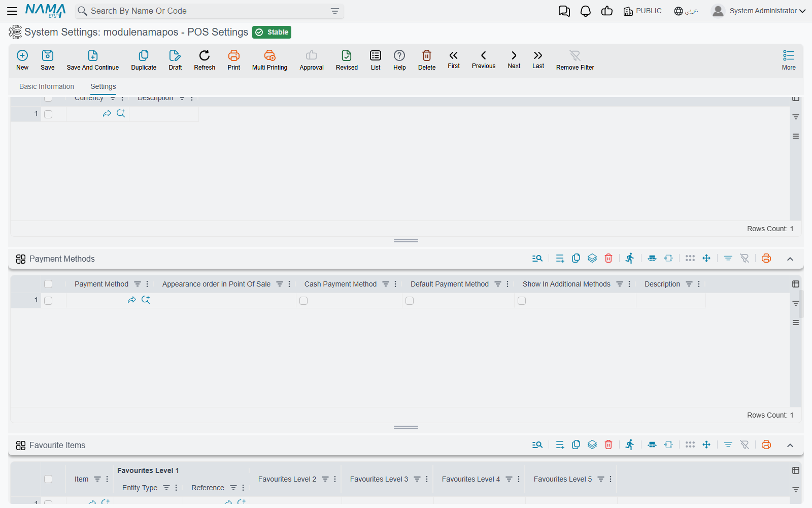The image size is (812, 508).
Task: Open Favourites Level 2 column filter
Action: [x=325, y=479]
